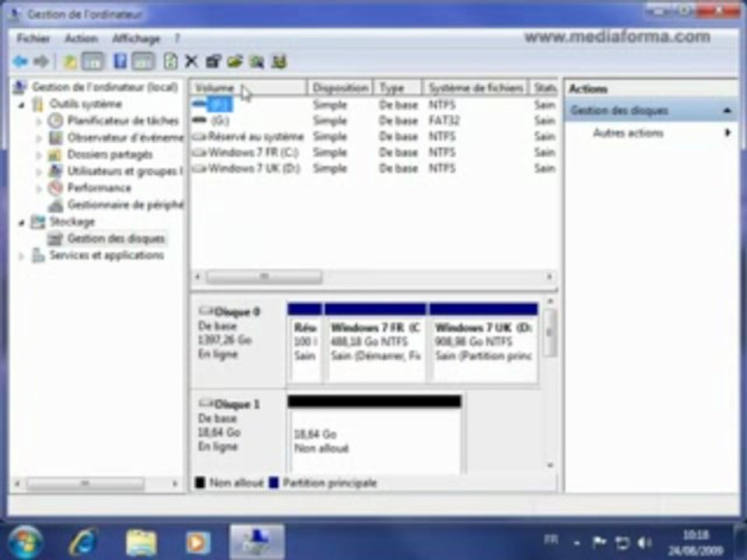Image resolution: width=747 pixels, height=560 pixels.
Task: Toggle the show/hide console tree toolbar button
Action: [x=93, y=61]
